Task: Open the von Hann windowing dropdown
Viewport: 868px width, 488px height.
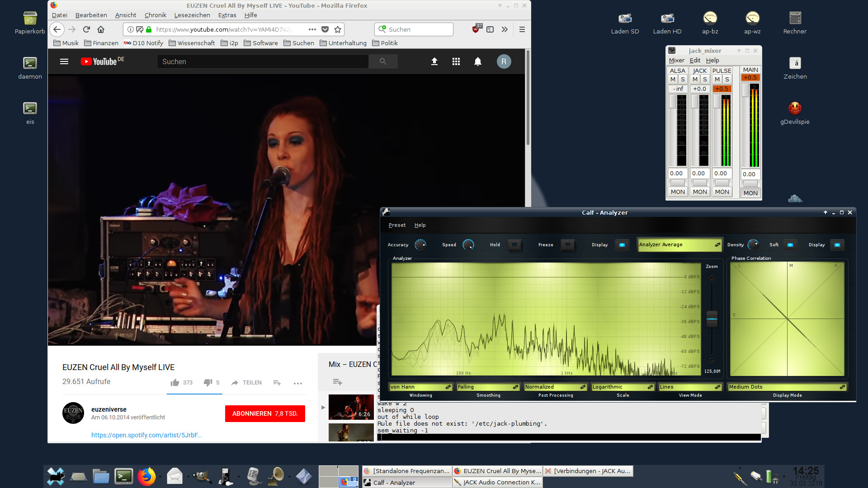Action: coord(420,387)
